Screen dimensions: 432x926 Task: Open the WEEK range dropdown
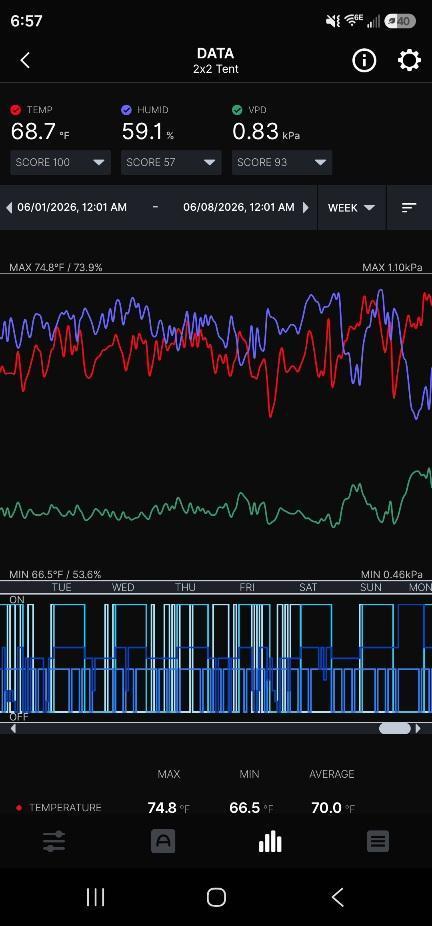click(352, 208)
